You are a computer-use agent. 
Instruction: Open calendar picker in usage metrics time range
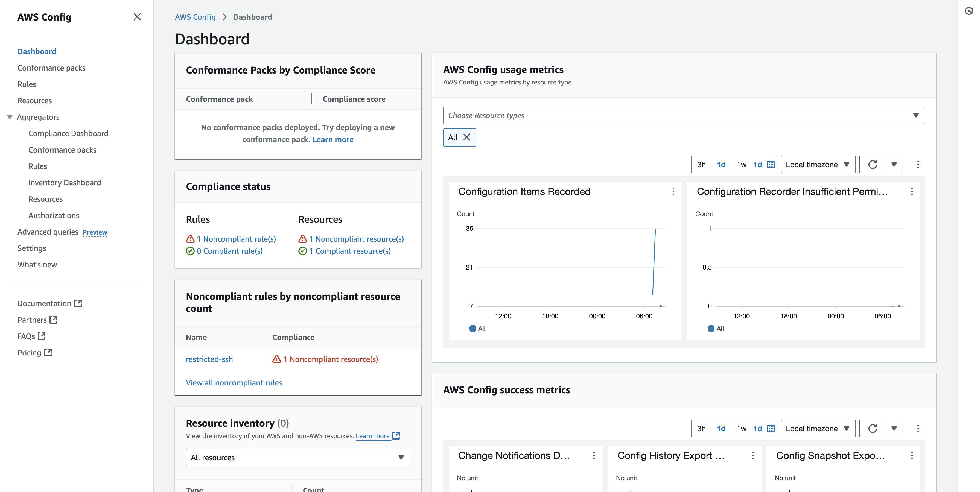[x=771, y=165]
